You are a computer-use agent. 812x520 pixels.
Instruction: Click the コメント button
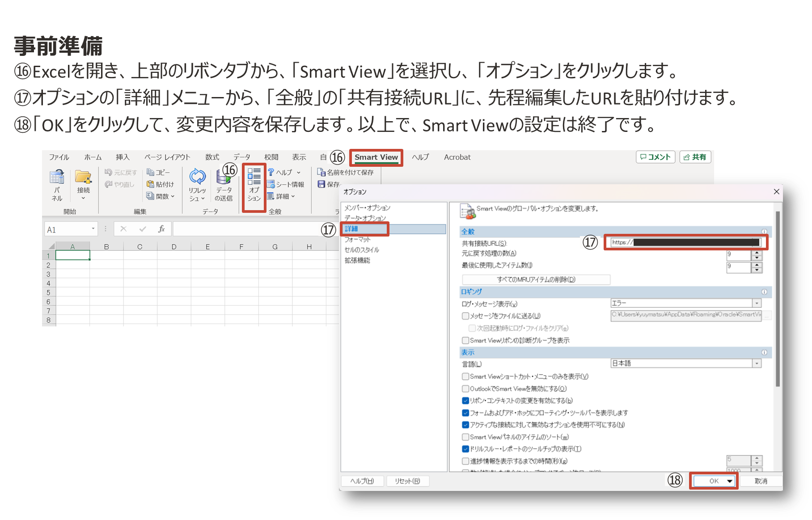[655, 157]
